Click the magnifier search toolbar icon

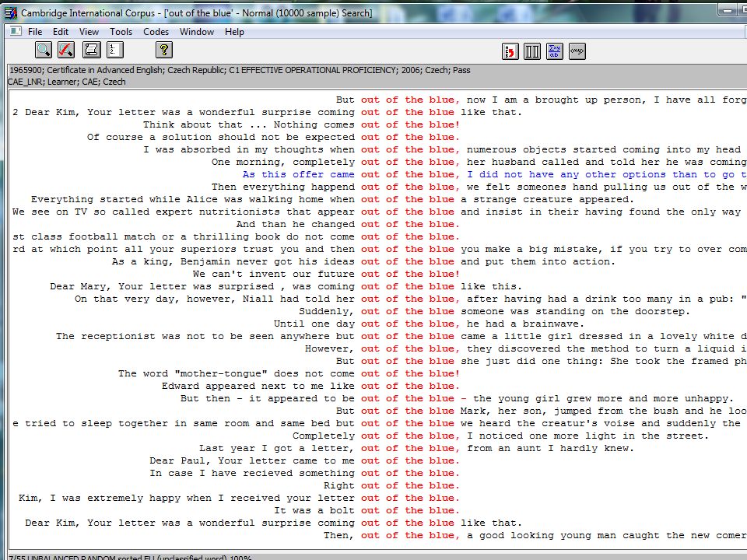(x=44, y=50)
